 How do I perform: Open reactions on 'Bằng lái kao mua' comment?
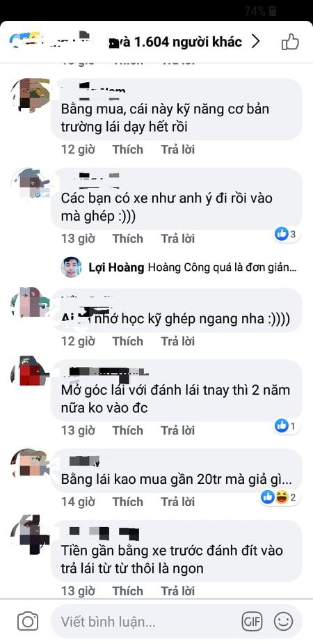280,498
